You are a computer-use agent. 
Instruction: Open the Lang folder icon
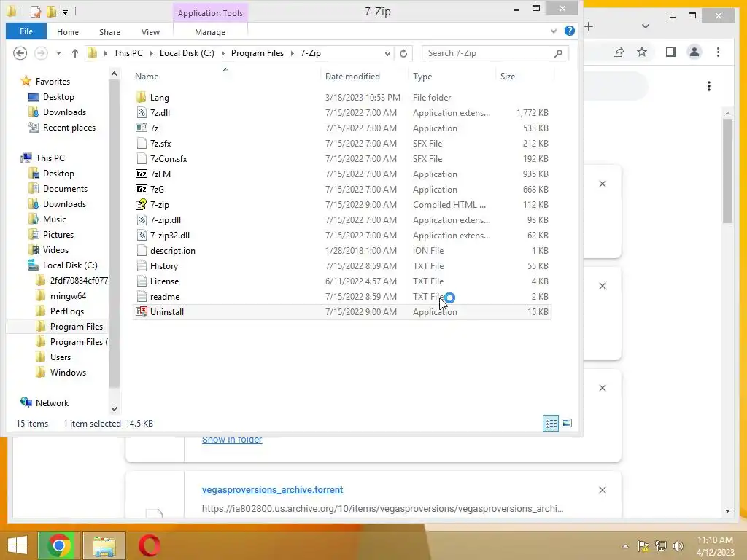[x=141, y=98]
